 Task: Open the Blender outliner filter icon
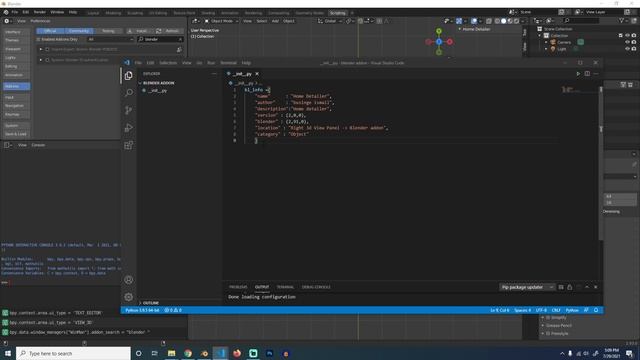coord(622,21)
